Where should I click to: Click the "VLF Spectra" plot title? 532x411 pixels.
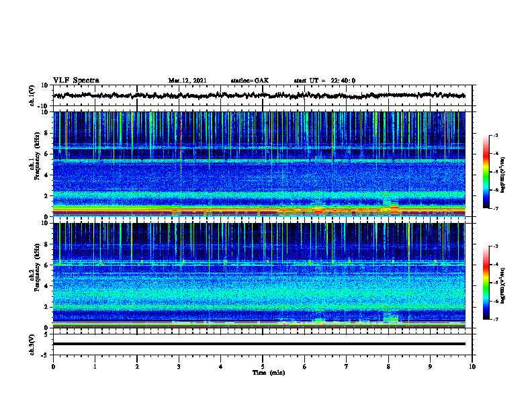76,81
